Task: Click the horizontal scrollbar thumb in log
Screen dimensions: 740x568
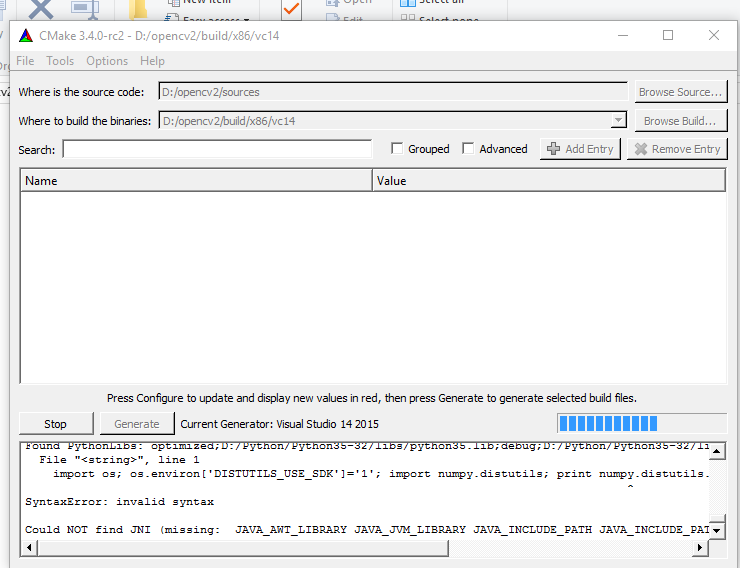Action: [x=243, y=547]
